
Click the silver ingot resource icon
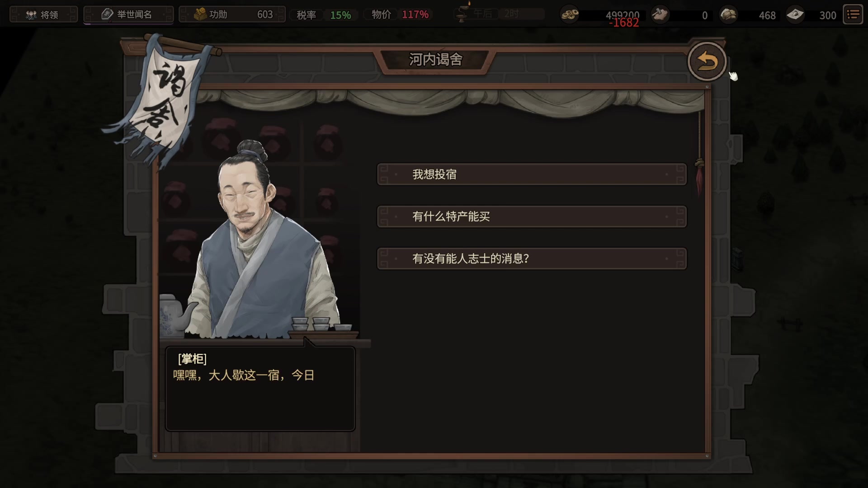point(795,15)
